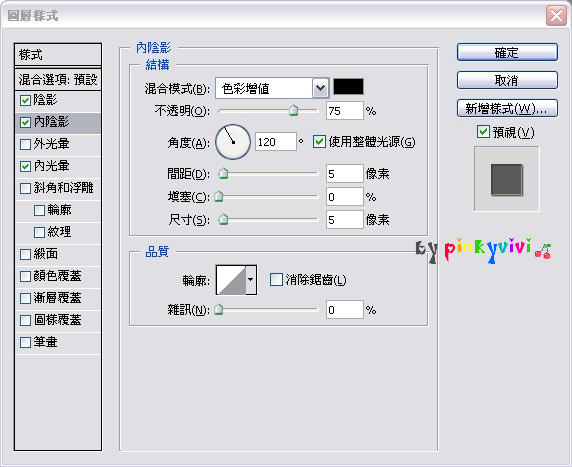Click the 間距 distance slider handle
This screenshot has width=572, height=467.
click(x=223, y=174)
